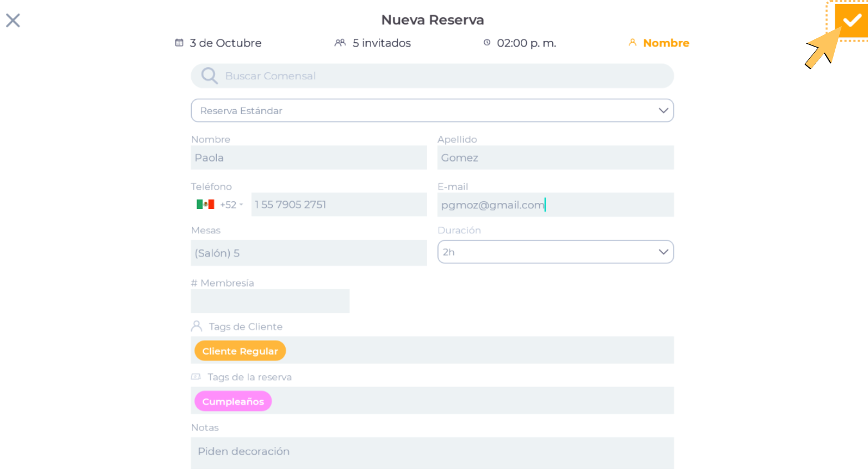Switch to the 5 invitados step

382,43
